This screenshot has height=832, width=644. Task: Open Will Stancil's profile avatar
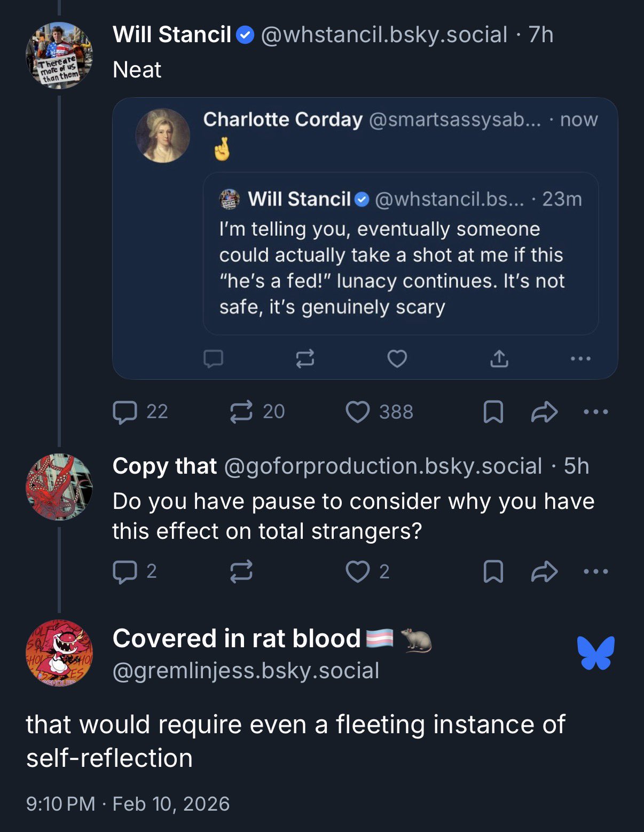coord(59,55)
